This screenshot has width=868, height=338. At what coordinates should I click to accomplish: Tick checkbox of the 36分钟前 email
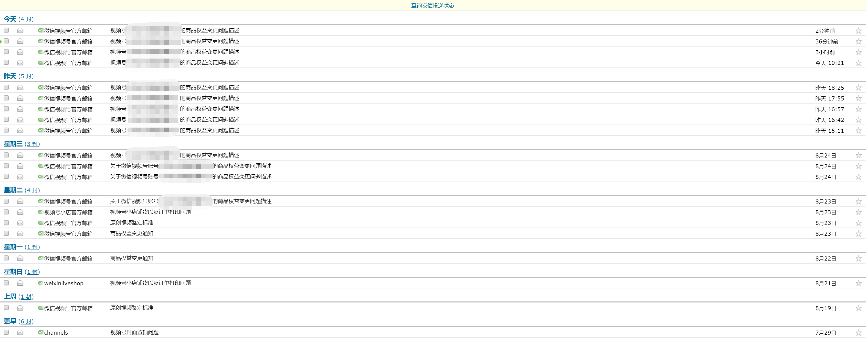6,41
